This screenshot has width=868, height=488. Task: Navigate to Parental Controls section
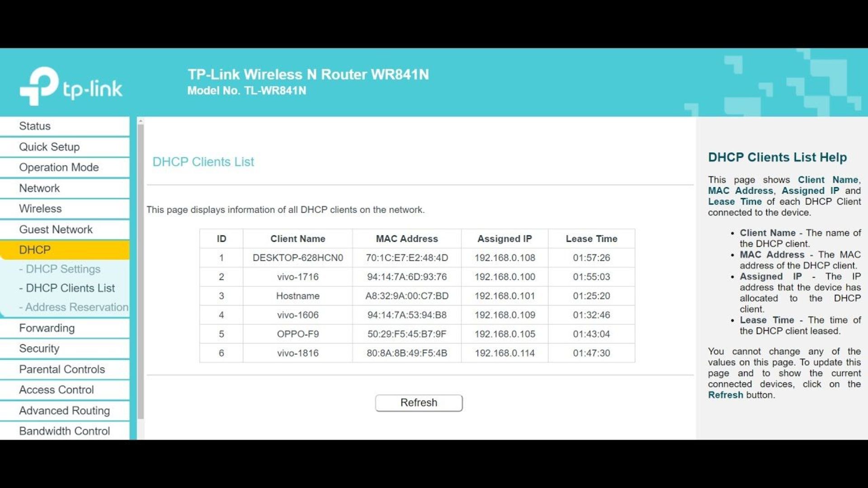point(62,369)
